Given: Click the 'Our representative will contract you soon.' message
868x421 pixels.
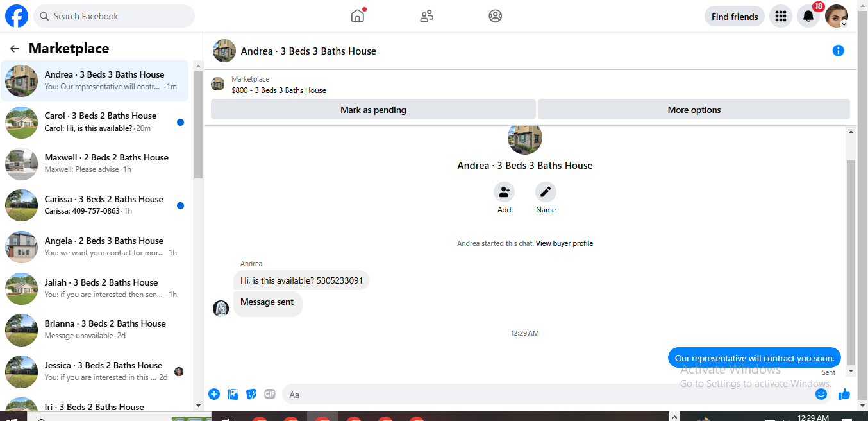Looking at the screenshot, I should click(x=754, y=358).
